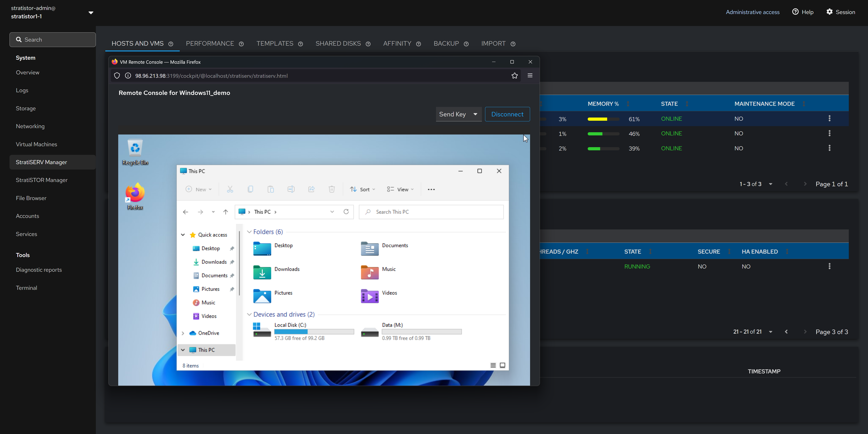
Task: Open StratiSTOR Manager in the sidebar
Action: 41,180
